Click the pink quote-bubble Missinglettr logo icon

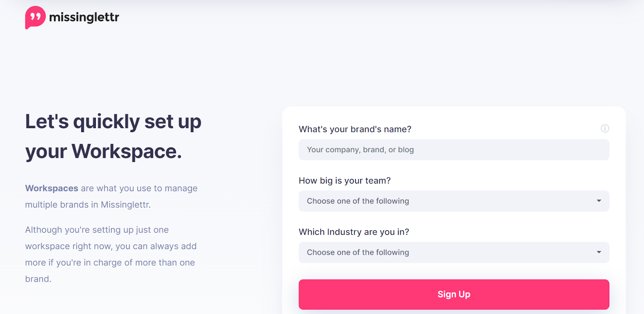point(35,17)
